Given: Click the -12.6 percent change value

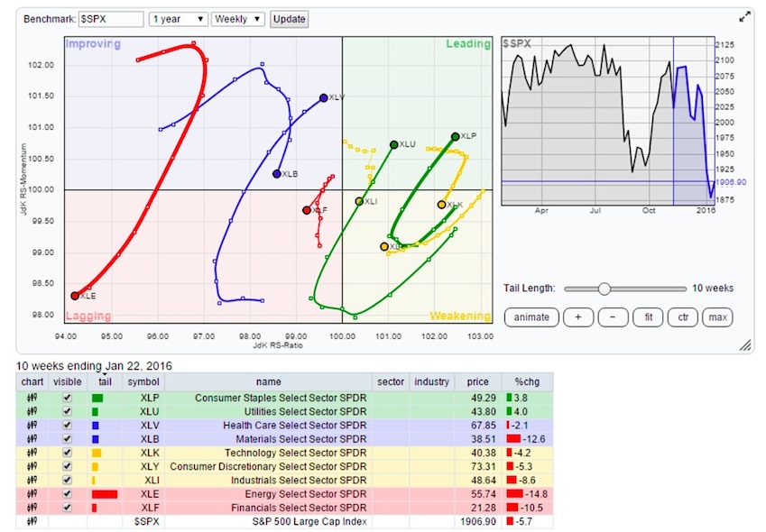Looking at the screenshot, I should [x=533, y=439].
